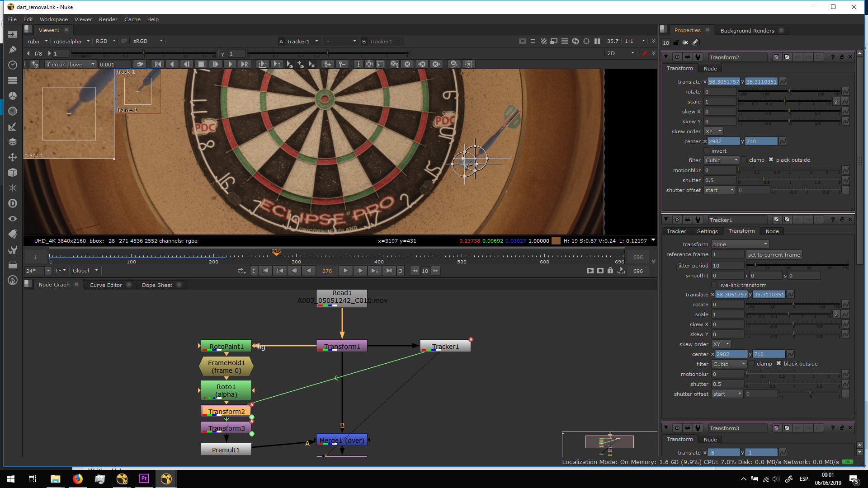Image resolution: width=868 pixels, height=488 pixels.
Task: Open the Merge nodes layers icon
Action: pyautogui.click(x=13, y=142)
